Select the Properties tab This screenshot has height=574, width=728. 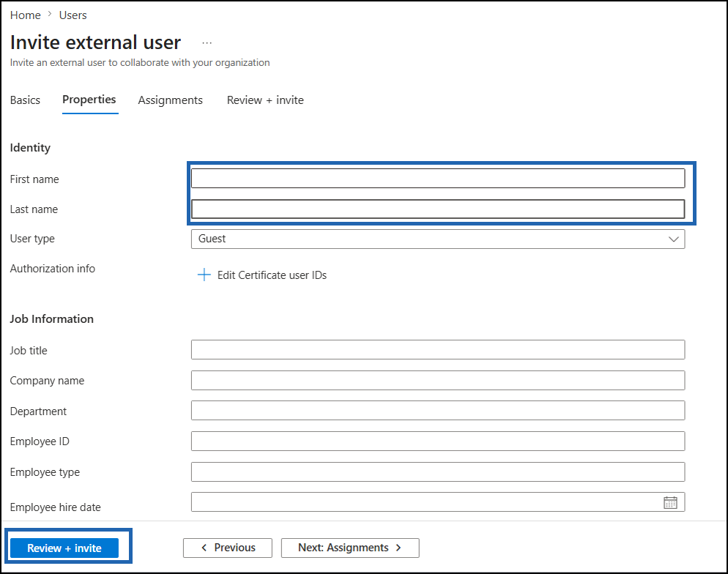tap(89, 100)
